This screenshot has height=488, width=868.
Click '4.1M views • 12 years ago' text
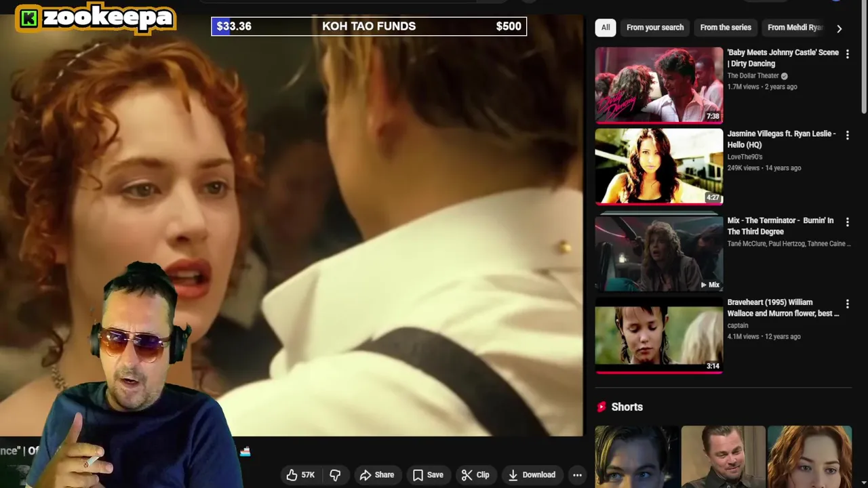(764, 336)
